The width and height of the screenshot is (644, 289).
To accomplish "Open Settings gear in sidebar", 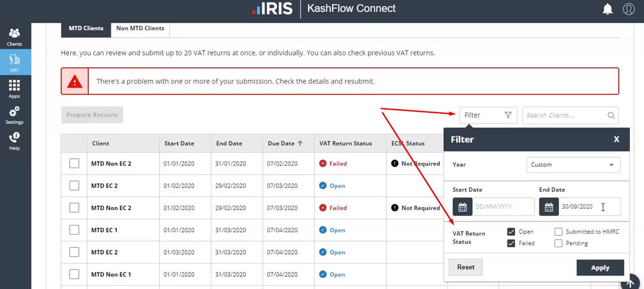I will pos(15,114).
